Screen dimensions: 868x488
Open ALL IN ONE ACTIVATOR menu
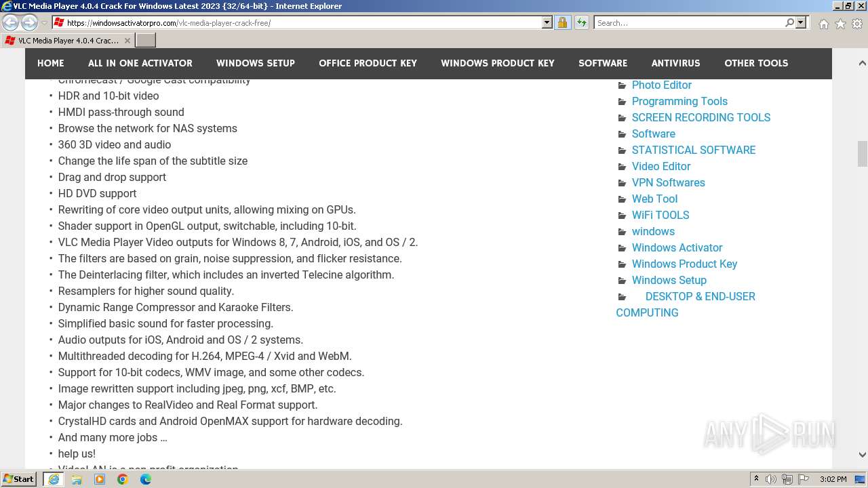click(140, 63)
